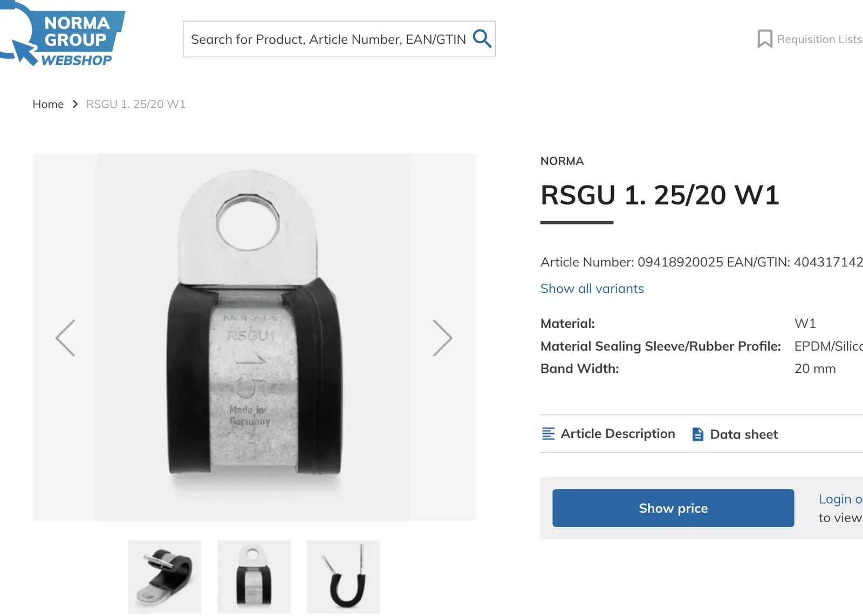Viewport: 863px width, 616px height.
Task: Select the third U-shaped rubber profile thumbnail
Action: (x=343, y=577)
